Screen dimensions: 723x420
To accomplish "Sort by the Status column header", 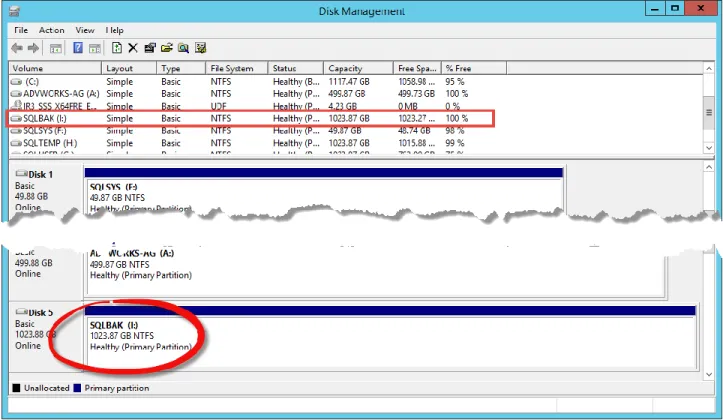I will click(296, 68).
